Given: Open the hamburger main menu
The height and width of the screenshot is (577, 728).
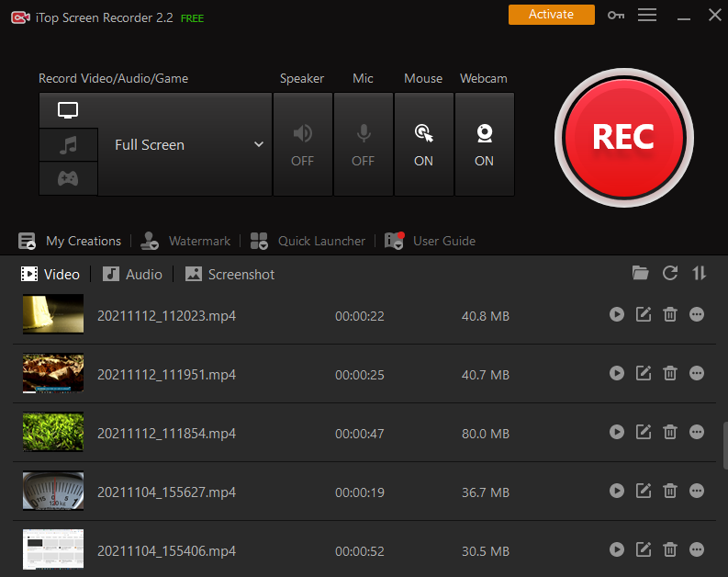Looking at the screenshot, I should 647,16.
